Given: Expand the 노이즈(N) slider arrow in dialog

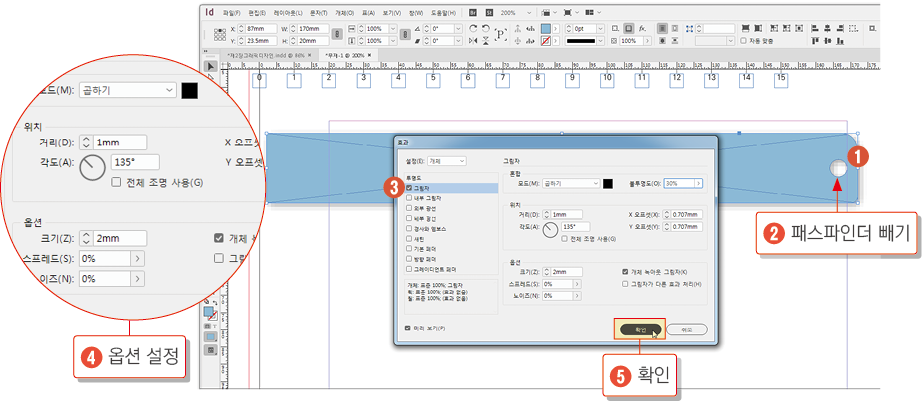Looking at the screenshot, I should point(577,296).
